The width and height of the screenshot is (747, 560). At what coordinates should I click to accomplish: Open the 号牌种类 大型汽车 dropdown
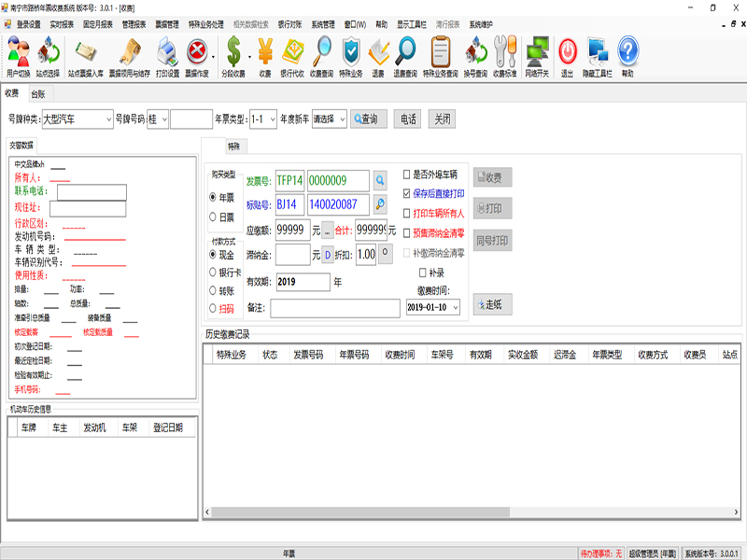[x=108, y=119]
